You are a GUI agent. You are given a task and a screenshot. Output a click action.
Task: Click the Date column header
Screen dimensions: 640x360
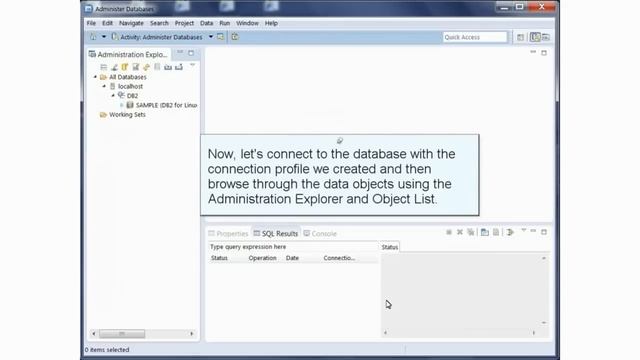pos(292,258)
